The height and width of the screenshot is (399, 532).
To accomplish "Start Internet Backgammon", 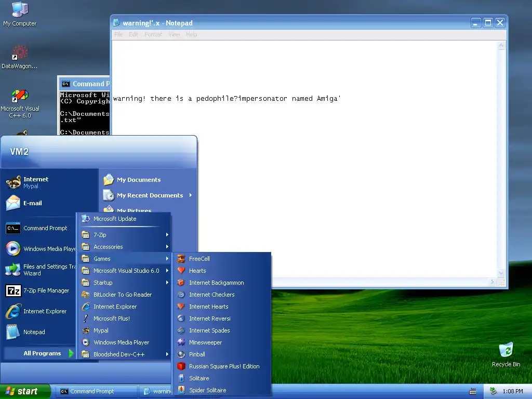I will click(x=221, y=283).
